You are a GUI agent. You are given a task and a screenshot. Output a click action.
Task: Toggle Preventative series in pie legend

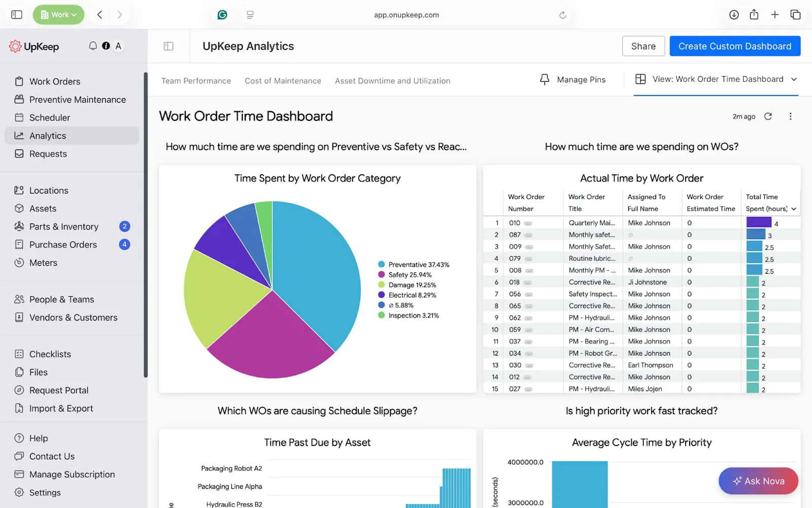pos(414,265)
